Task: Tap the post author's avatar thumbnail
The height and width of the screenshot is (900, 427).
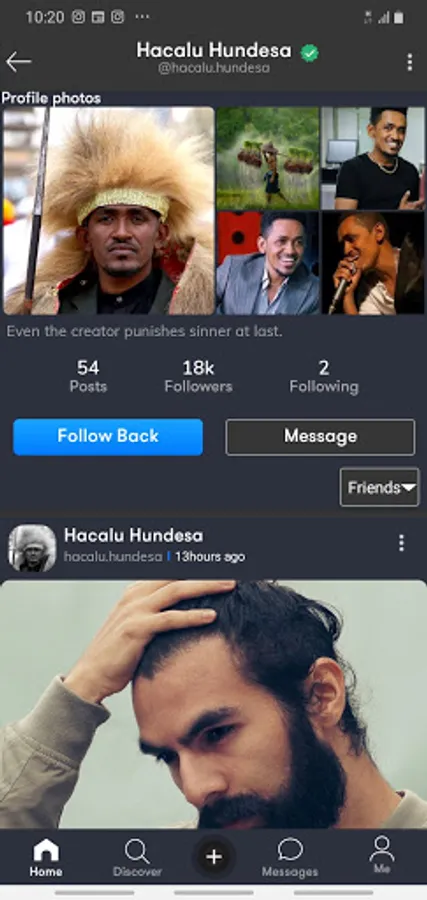Action: (32, 548)
